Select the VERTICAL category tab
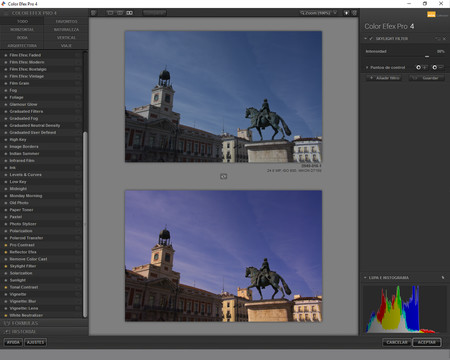This screenshot has width=450, height=360. click(66, 38)
